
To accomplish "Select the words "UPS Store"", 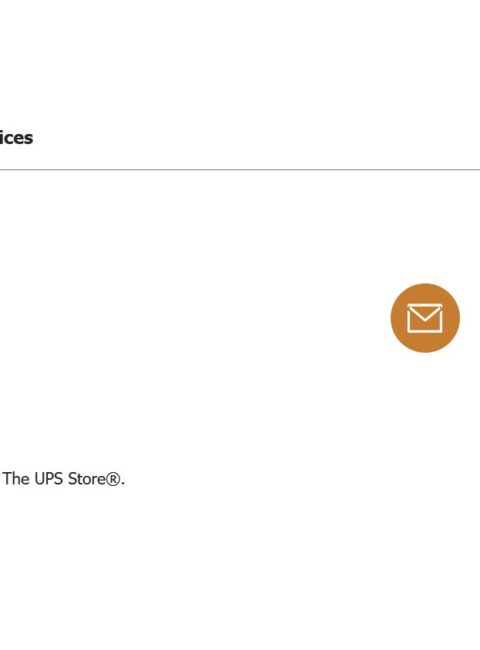I will click(70, 479).
